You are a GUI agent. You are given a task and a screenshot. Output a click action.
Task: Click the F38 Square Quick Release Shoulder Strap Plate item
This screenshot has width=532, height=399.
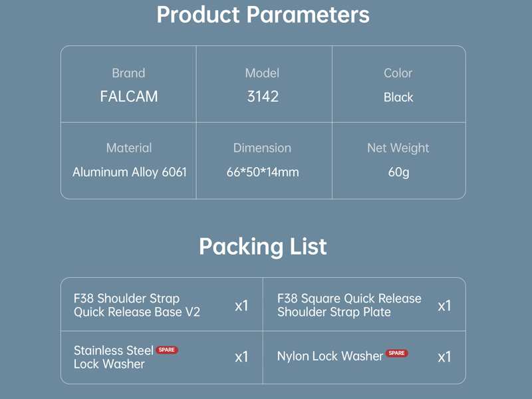tap(349, 305)
